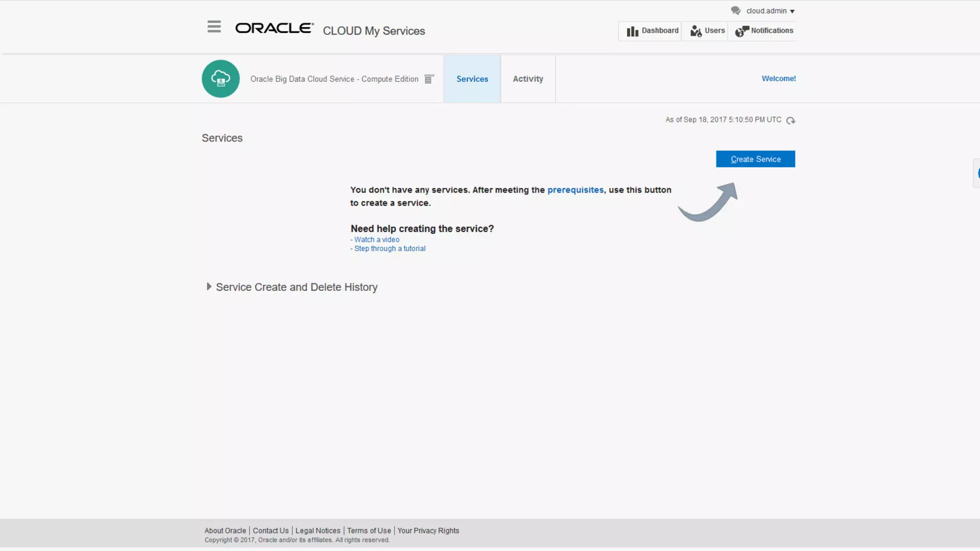Click the Big Data Cloud Service icon

click(221, 79)
